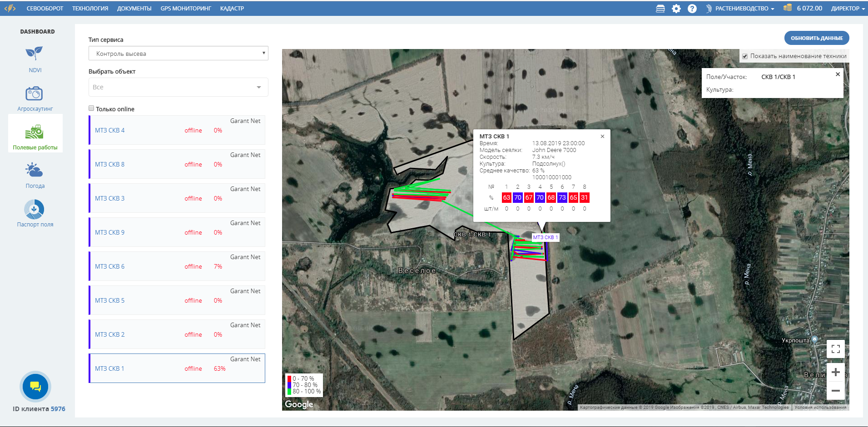868x427 pixels.
Task: Close the МТЗ СКВ 1 map popup
Action: point(602,137)
